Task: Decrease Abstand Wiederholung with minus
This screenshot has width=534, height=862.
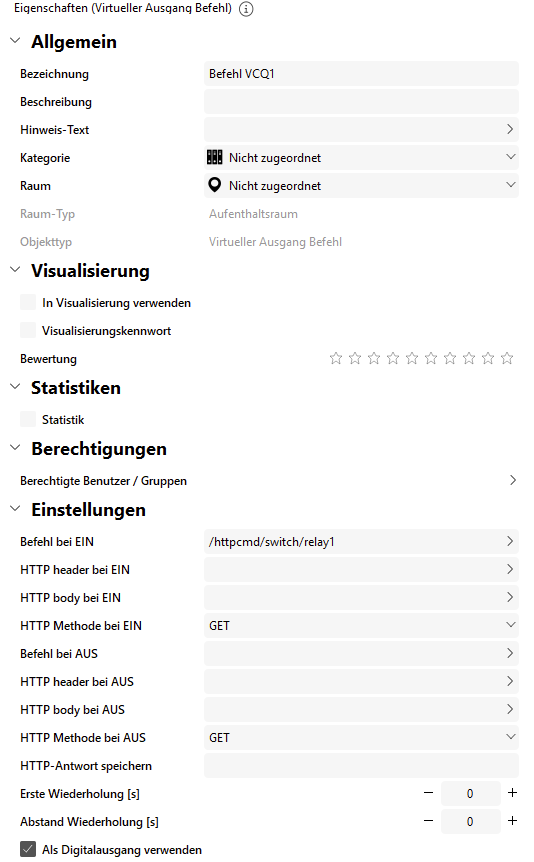Action: click(x=428, y=821)
